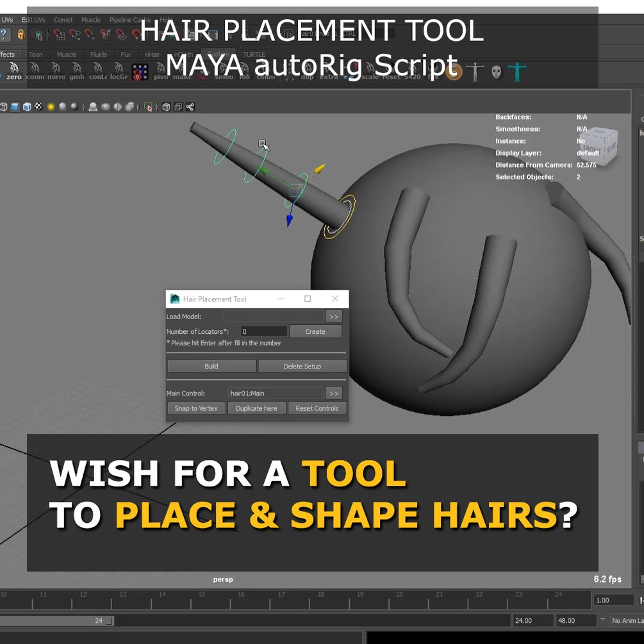Click FRONT face of the view cube

click(593, 149)
